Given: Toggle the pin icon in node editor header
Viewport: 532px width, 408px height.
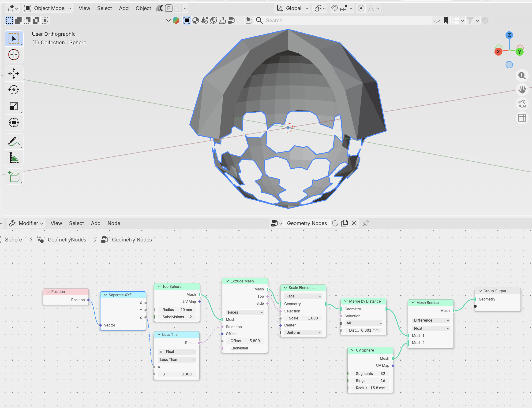Looking at the screenshot, I should [366, 223].
